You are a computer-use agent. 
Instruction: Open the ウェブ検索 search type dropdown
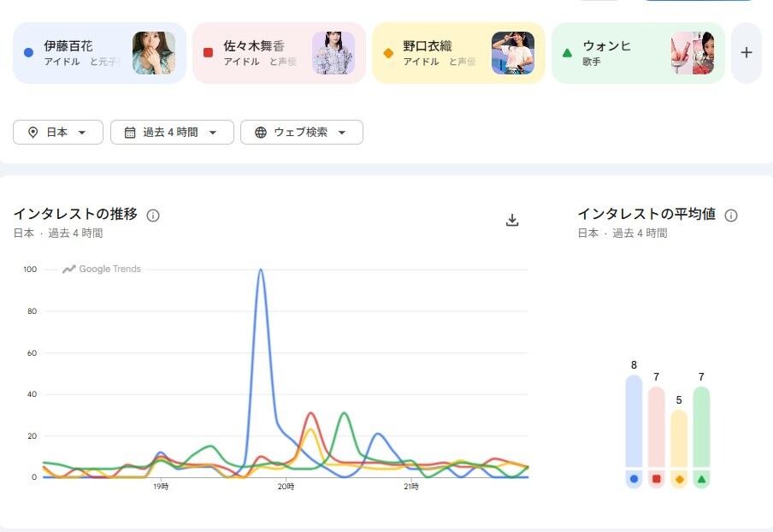pyautogui.click(x=302, y=132)
